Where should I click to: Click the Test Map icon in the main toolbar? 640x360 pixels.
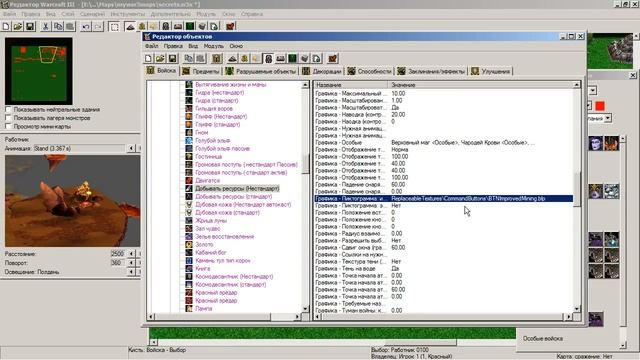[x=231, y=27]
